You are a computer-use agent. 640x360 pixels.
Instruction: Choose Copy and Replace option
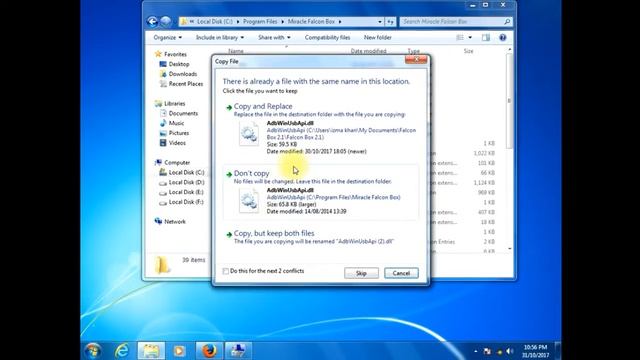click(320, 129)
